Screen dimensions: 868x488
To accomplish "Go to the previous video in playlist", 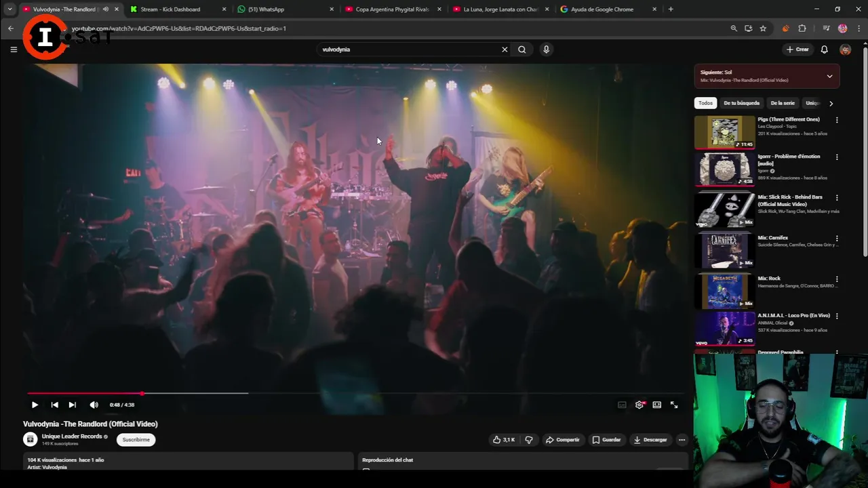I will tap(54, 405).
